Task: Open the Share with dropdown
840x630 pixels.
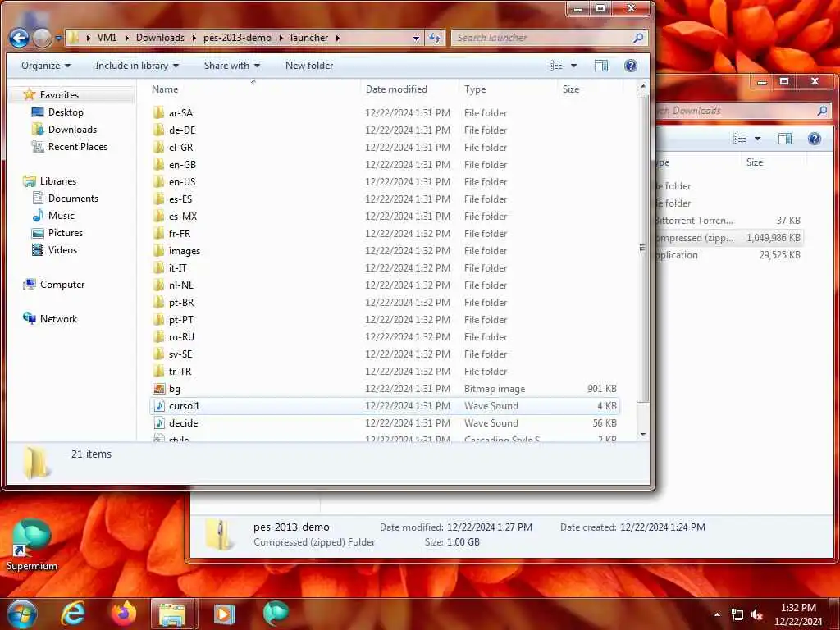Action: [x=232, y=66]
